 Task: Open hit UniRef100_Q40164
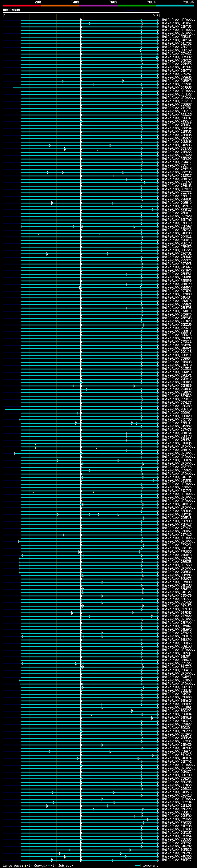coord(176,40)
